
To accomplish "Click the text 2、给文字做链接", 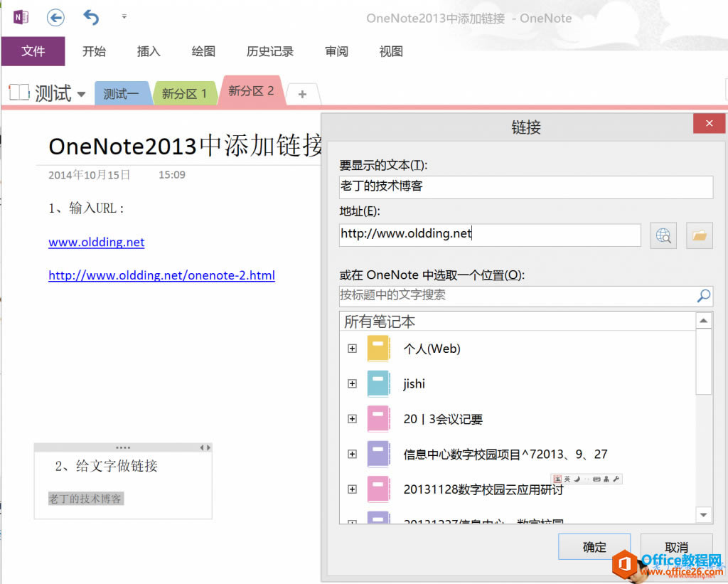I will [107, 465].
